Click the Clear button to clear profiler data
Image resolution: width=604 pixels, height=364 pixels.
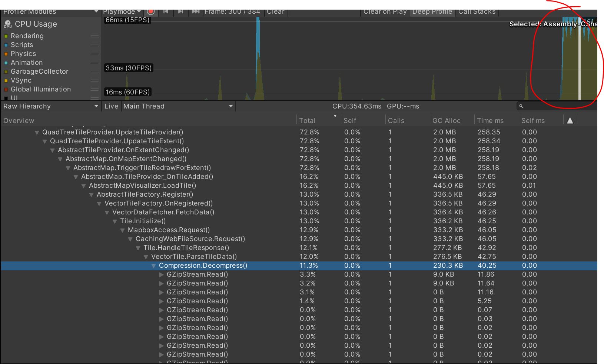pos(276,11)
